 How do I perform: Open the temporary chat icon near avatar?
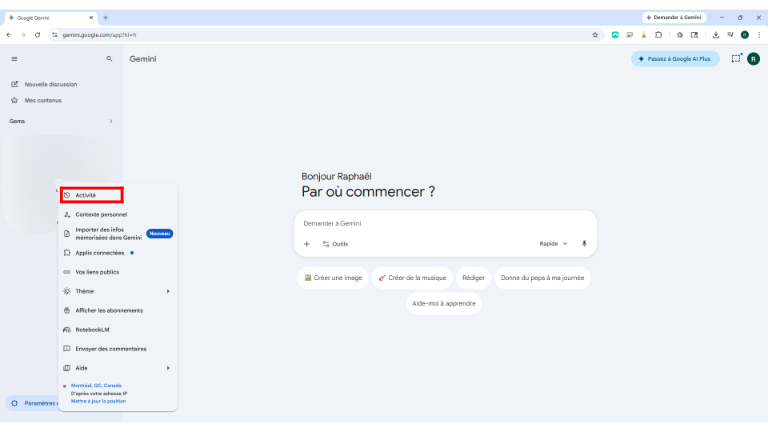(736, 59)
